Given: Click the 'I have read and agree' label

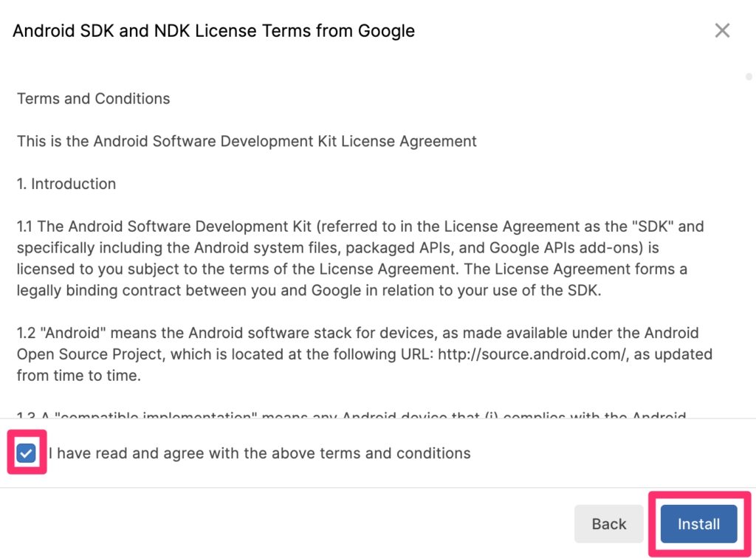Looking at the screenshot, I should point(259,453).
